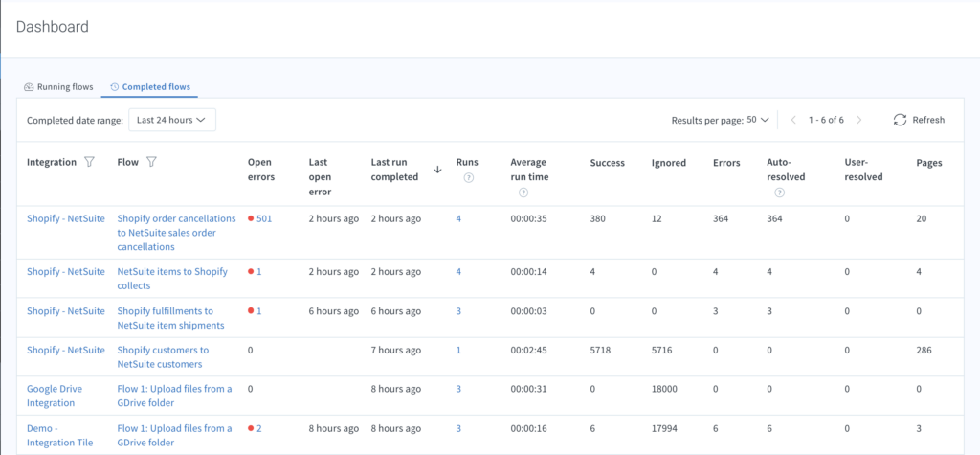The image size is (980, 455).
Task: Go to next results page
Action: [x=859, y=120]
